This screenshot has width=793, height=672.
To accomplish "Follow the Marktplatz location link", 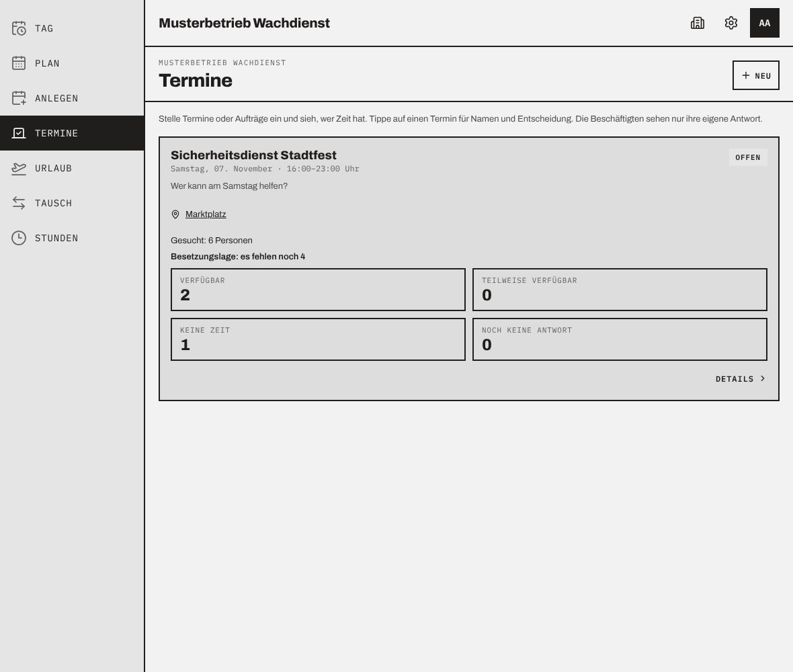I will click(x=206, y=214).
